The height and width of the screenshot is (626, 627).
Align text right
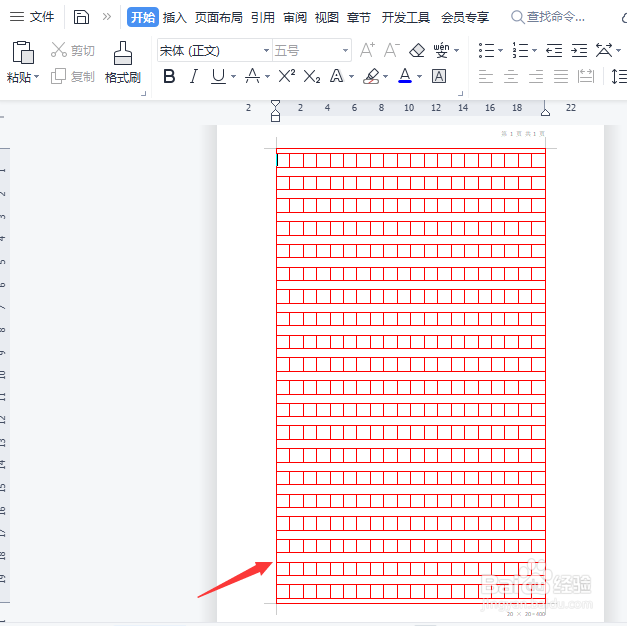[x=536, y=76]
